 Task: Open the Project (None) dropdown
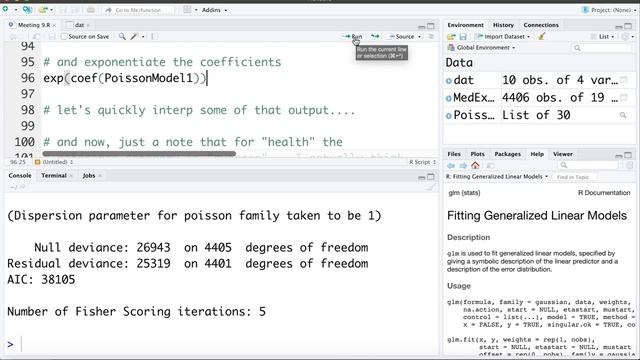pyautogui.click(x=610, y=10)
